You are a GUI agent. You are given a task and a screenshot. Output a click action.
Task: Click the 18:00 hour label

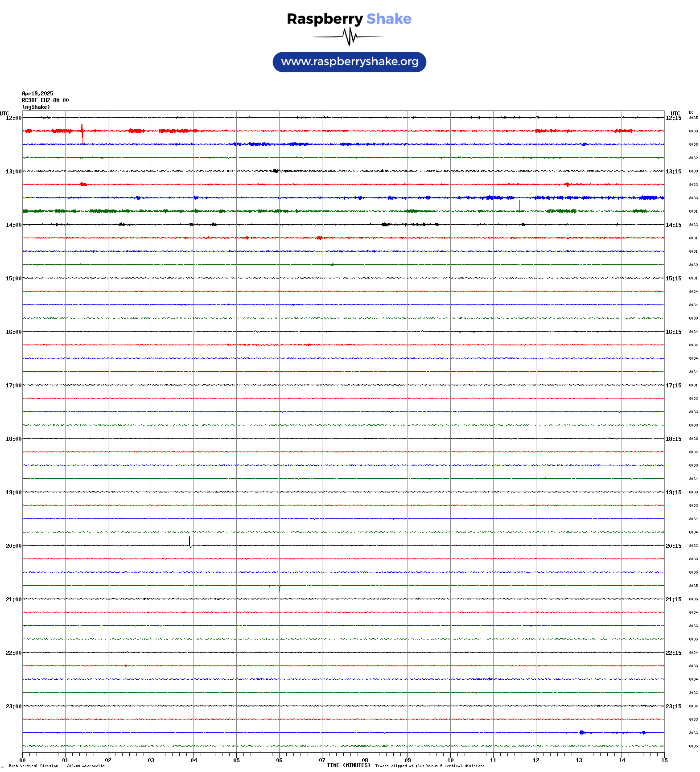(13, 439)
